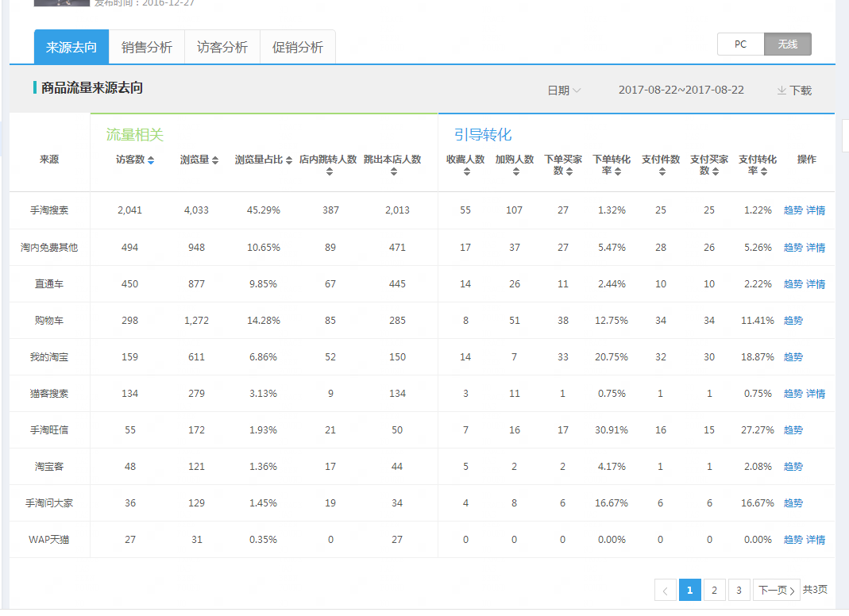Go to page 3

coord(739,590)
